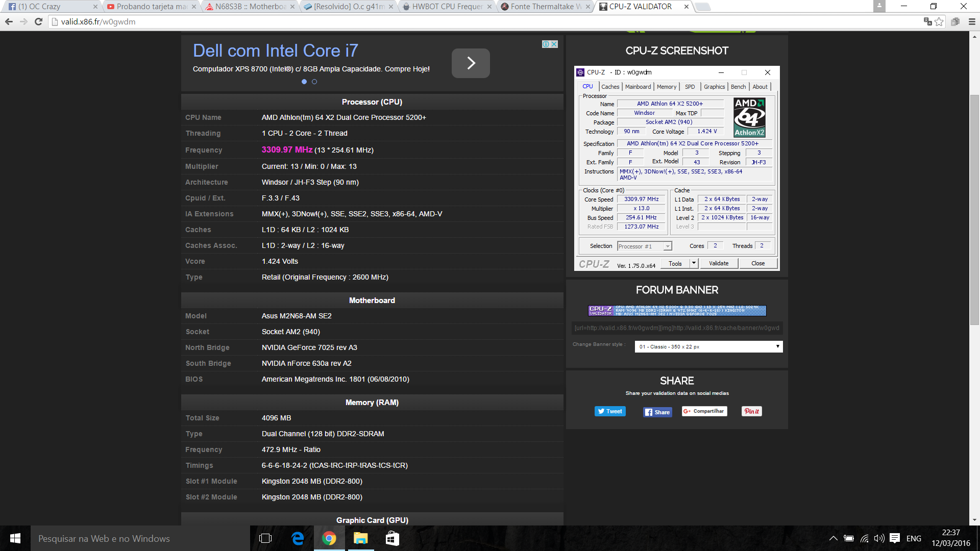Open a new browser tab
980x551 pixels.
tap(703, 7)
